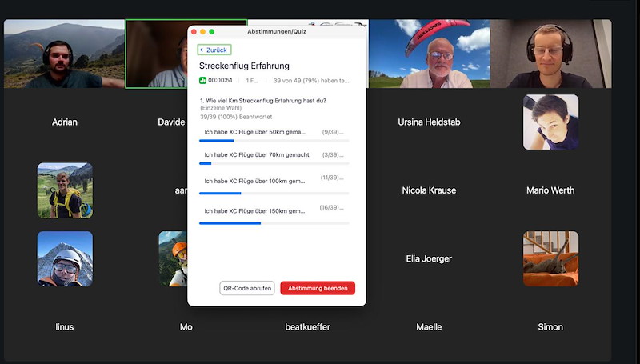Viewport: 640px width, 364px height.
Task: Click the Elia Joerger name label
Action: (x=429, y=258)
